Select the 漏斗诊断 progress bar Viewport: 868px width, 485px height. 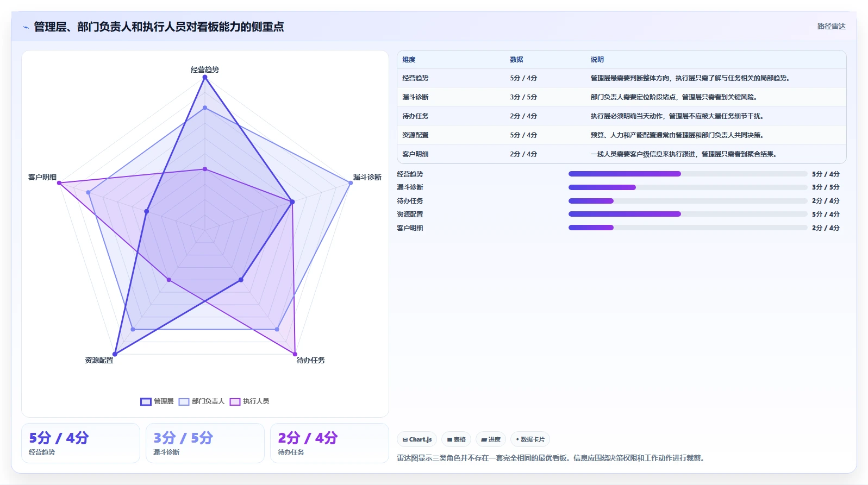tap(688, 187)
